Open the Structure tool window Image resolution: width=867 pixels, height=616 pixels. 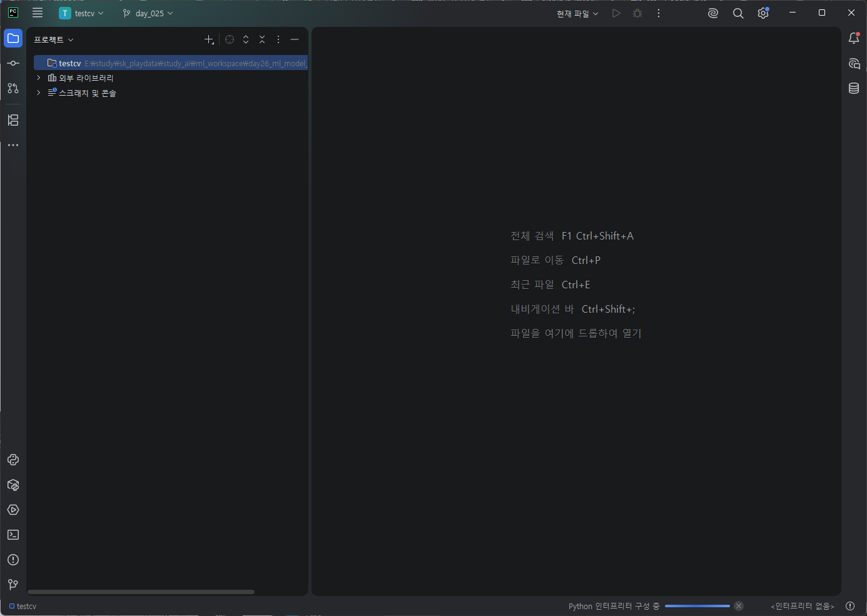tap(13, 120)
